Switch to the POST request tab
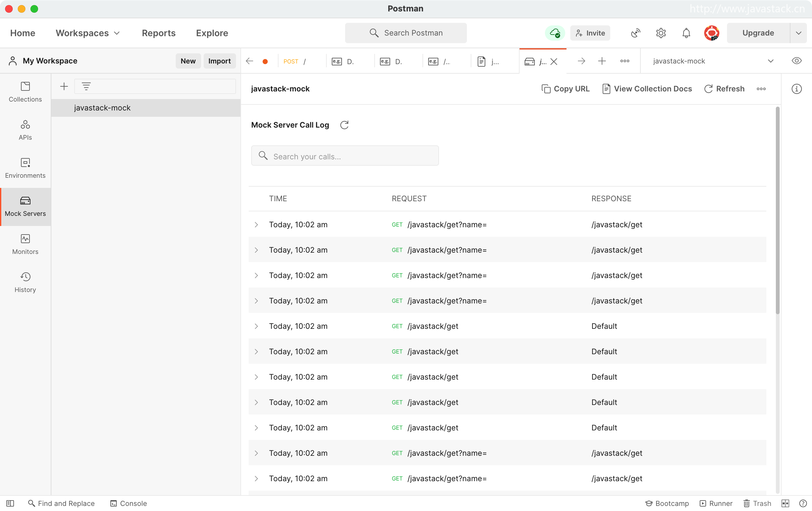The width and height of the screenshot is (812, 511). click(x=295, y=62)
